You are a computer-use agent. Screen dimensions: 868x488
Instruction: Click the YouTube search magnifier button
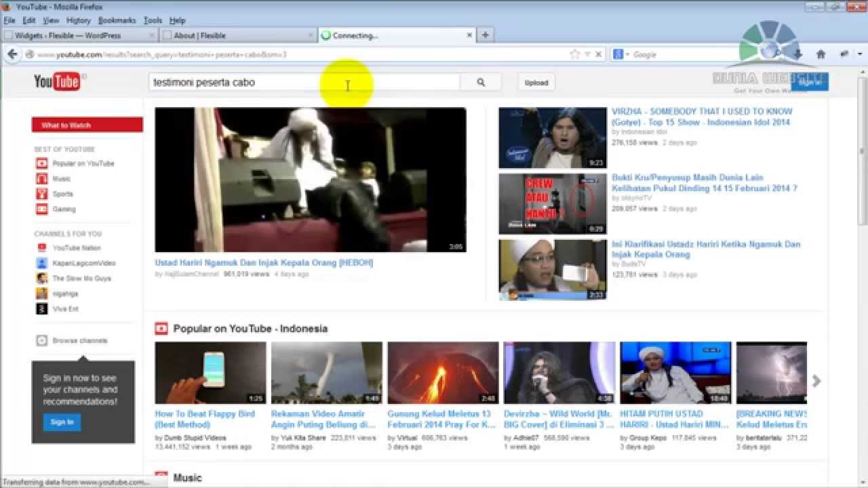click(x=481, y=83)
